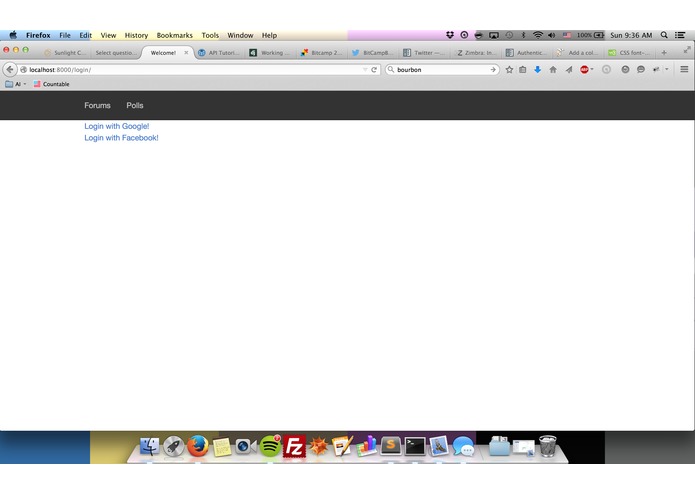The image size is (695, 494).
Task: Switch to the Sunlight C... tab
Action: pos(65,53)
